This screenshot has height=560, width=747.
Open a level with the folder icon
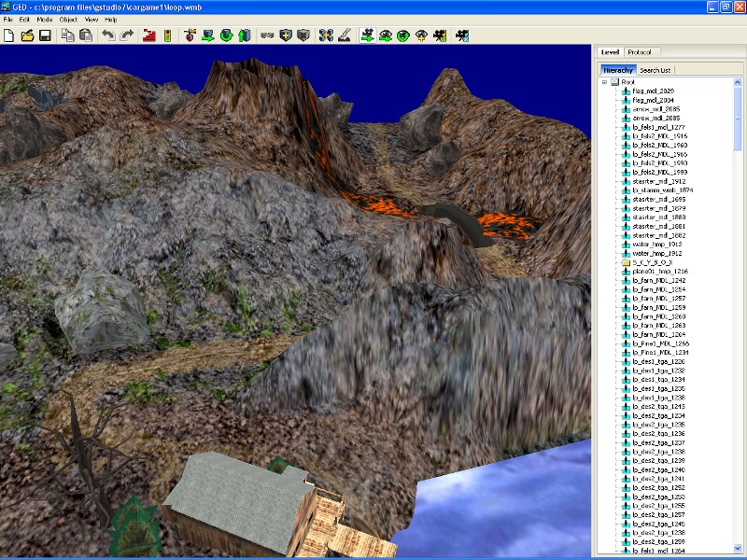(27, 35)
